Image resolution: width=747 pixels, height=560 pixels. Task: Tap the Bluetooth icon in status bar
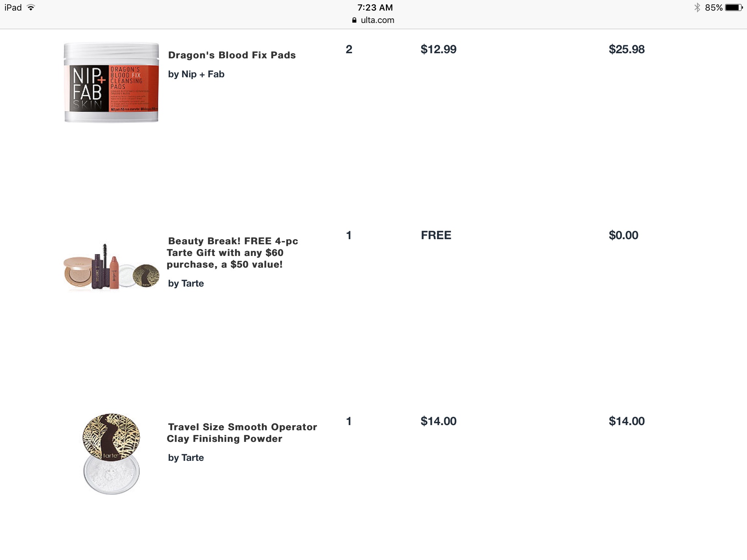coord(697,8)
